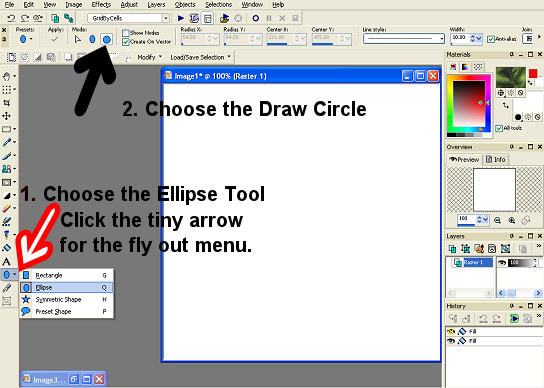Toggle the Anti-alias checkbox

coord(491,39)
